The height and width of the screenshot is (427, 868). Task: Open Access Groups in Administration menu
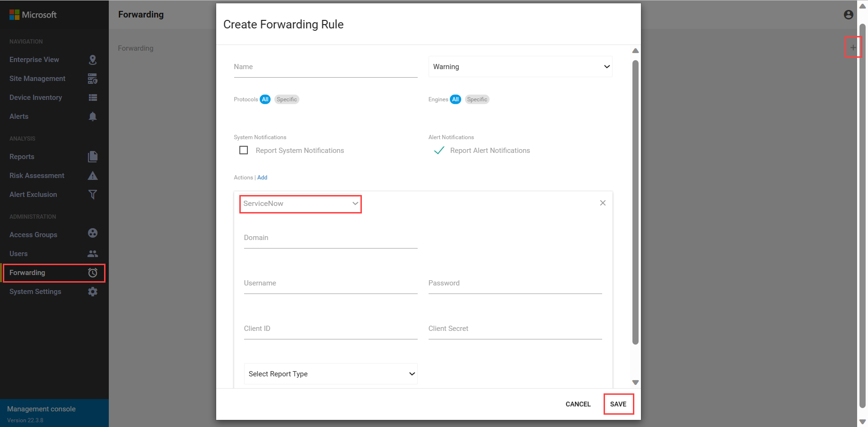(34, 235)
